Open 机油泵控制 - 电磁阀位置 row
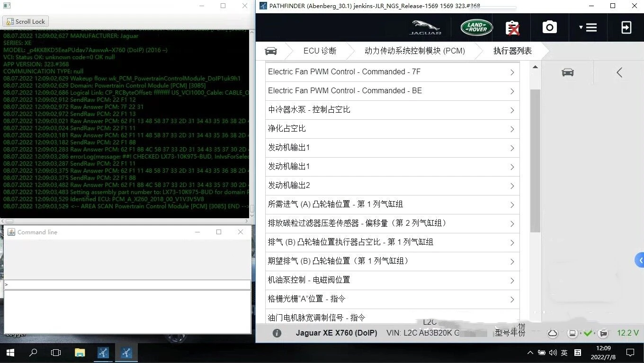Viewport: 644px width, 363px height. (x=392, y=280)
